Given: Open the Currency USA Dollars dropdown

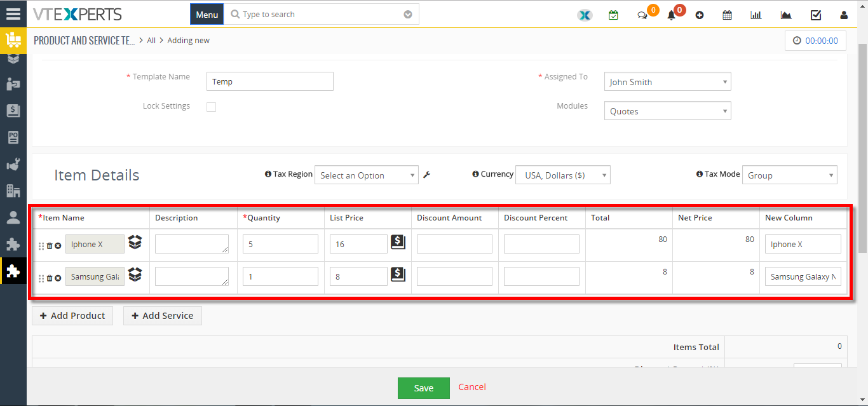Looking at the screenshot, I should pyautogui.click(x=563, y=175).
